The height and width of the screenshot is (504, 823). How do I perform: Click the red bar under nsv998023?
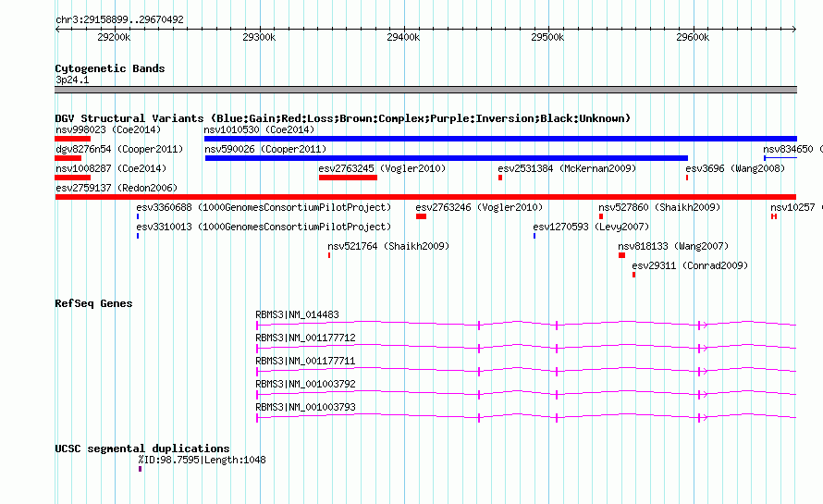coord(72,139)
